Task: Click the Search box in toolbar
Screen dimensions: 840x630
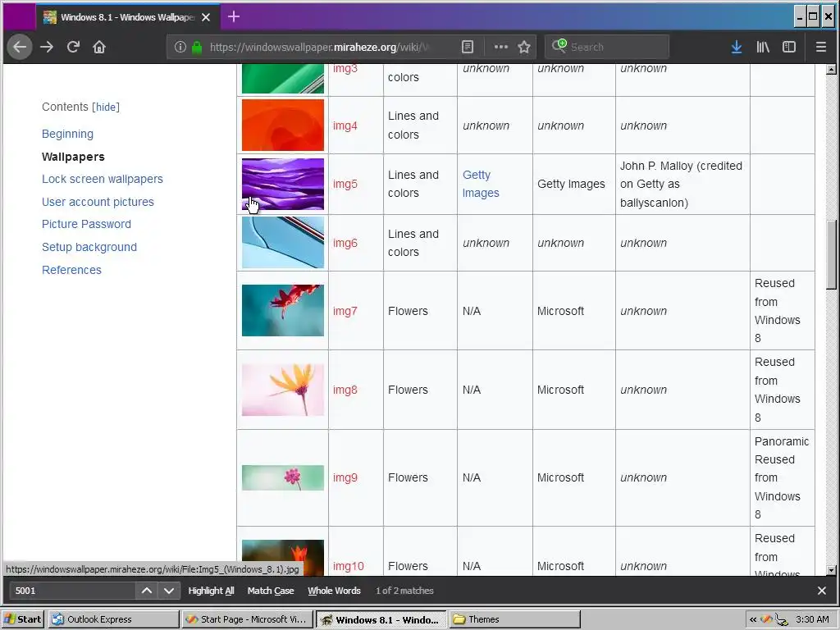Action: pos(607,47)
